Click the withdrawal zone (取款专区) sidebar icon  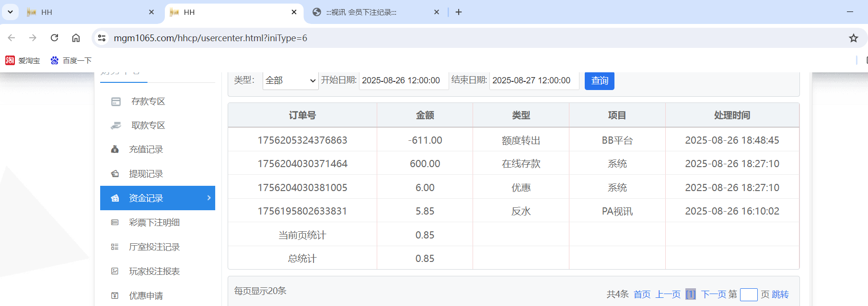(116, 125)
